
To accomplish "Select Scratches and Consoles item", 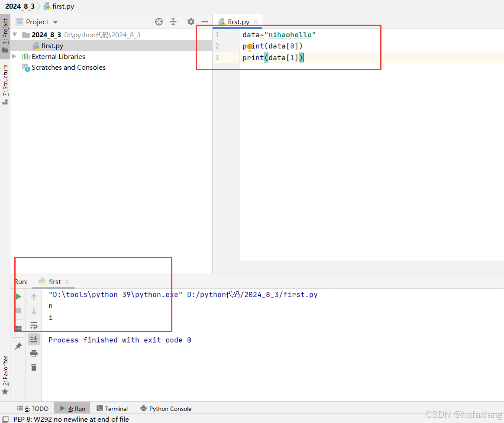I will pos(68,68).
